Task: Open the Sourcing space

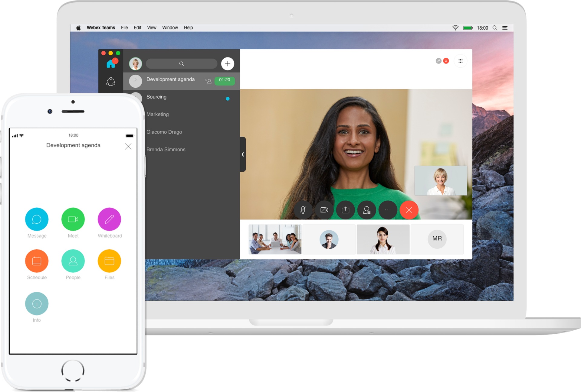Action: coord(156,97)
